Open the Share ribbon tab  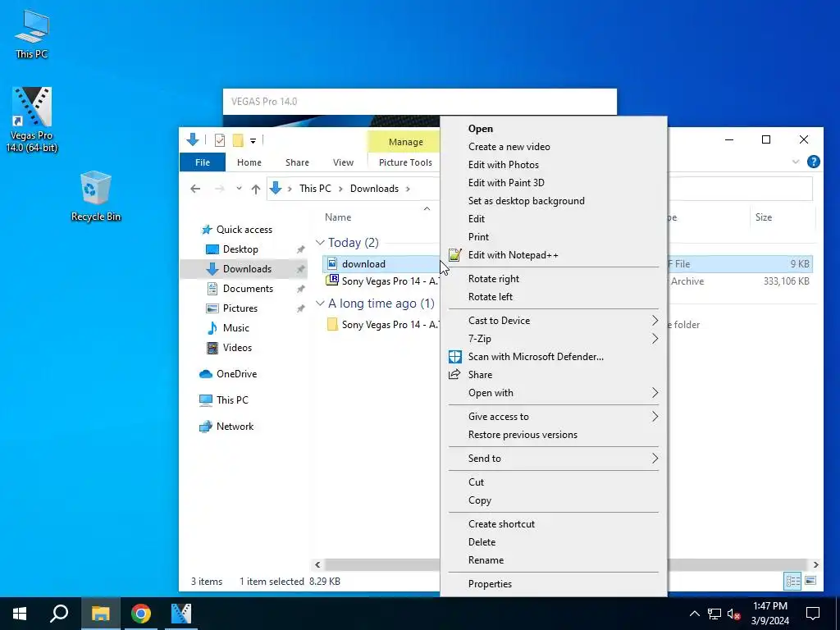coord(297,162)
